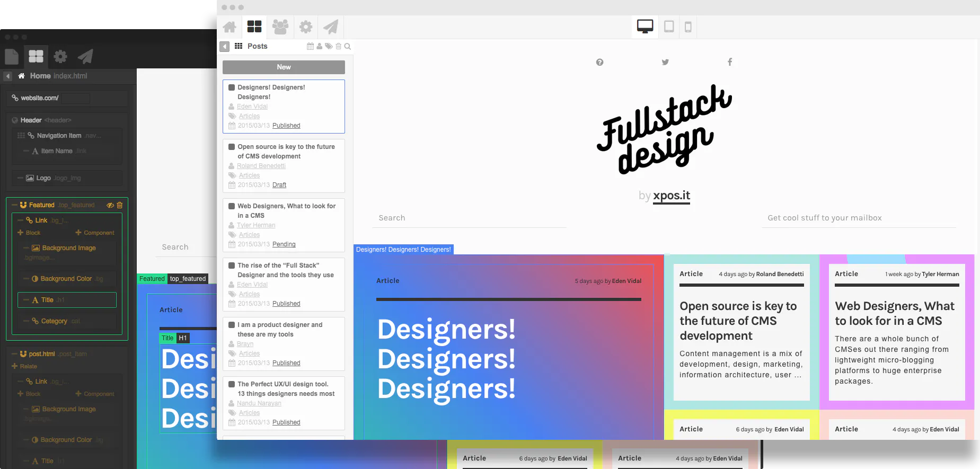
Task: Click the page icon in the dark window toolbar
Action: coord(12,56)
